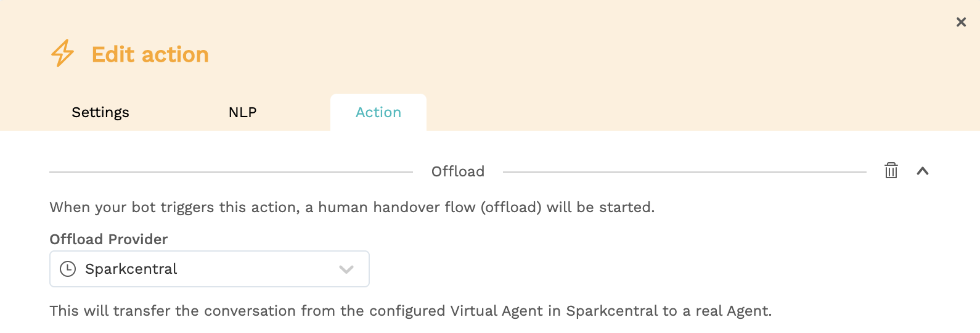Open the dropdown arrow in Offload Provider
The height and width of the screenshot is (333, 980).
click(346, 269)
